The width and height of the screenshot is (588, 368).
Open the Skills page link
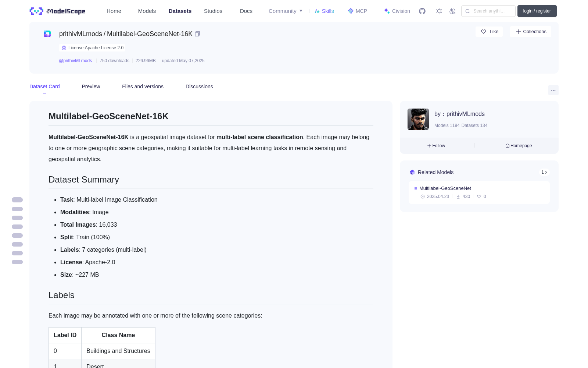point(328,11)
